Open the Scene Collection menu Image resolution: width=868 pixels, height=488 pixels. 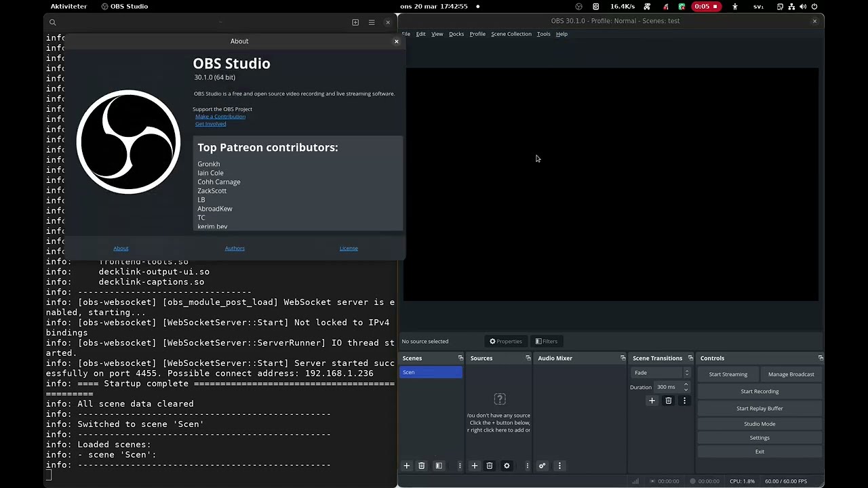(511, 34)
